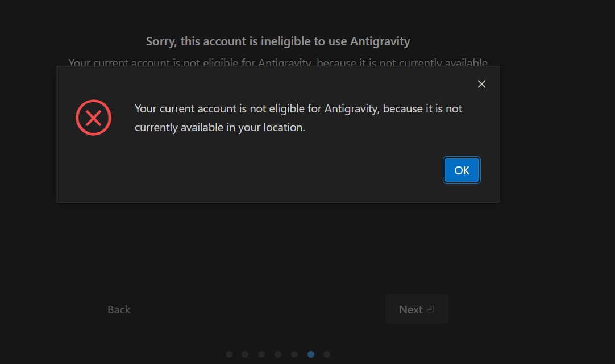Jump to the fourth step dot
Image resolution: width=615 pixels, height=364 pixels.
[278, 354]
